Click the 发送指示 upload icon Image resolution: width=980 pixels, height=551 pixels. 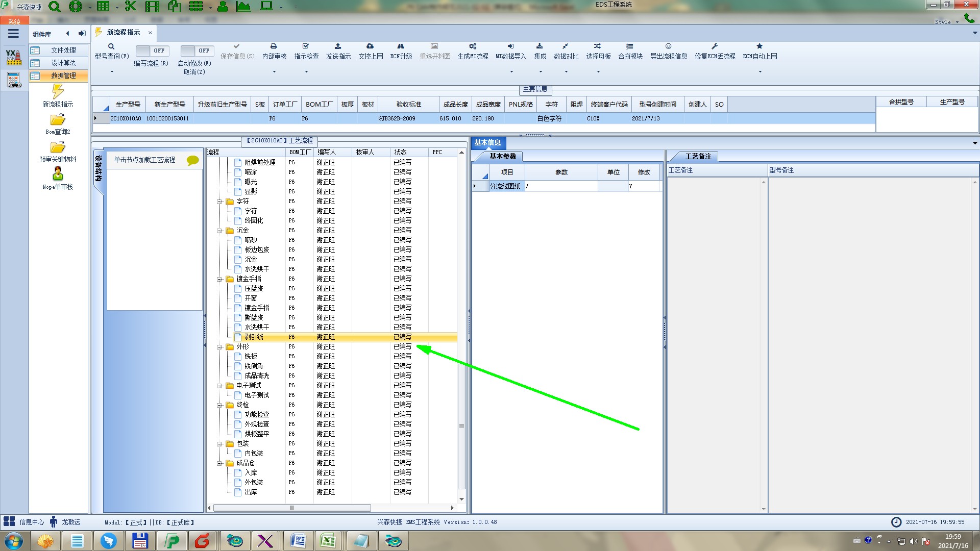click(x=338, y=46)
